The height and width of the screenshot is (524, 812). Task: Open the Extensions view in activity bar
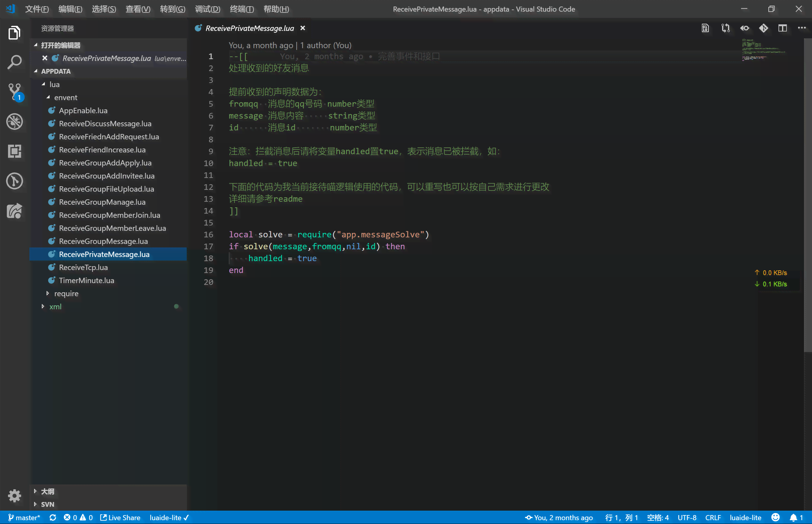(14, 151)
